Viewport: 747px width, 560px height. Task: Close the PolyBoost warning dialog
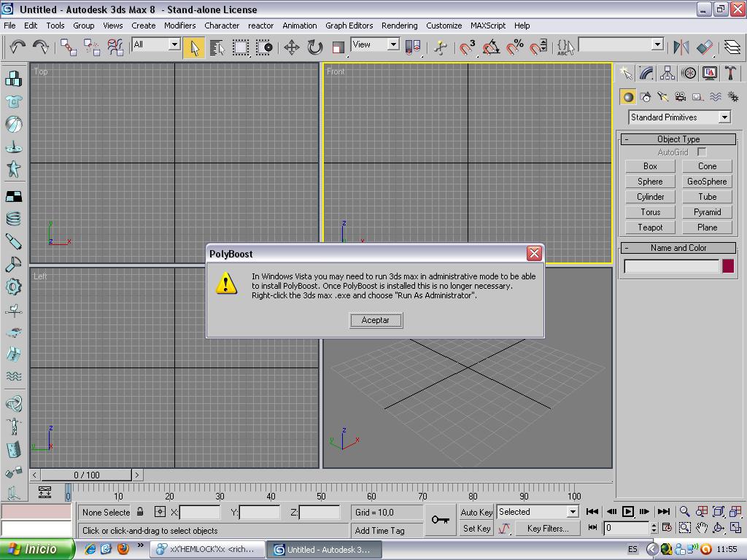[534, 253]
